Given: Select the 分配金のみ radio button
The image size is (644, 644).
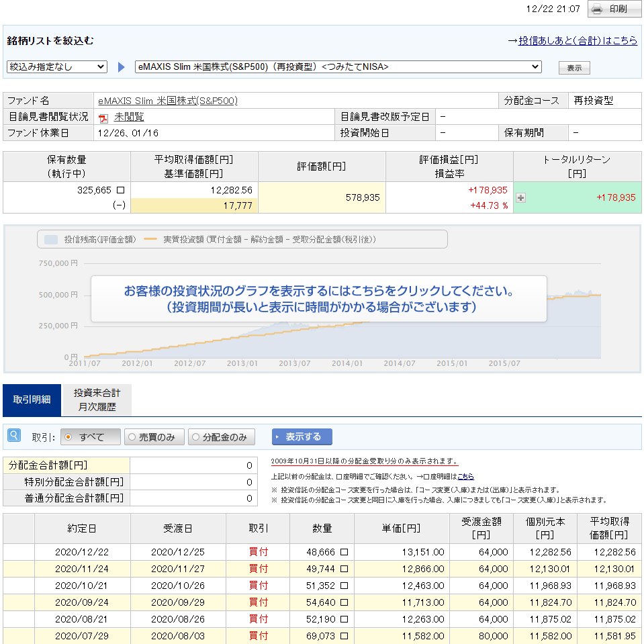Looking at the screenshot, I should [195, 437].
